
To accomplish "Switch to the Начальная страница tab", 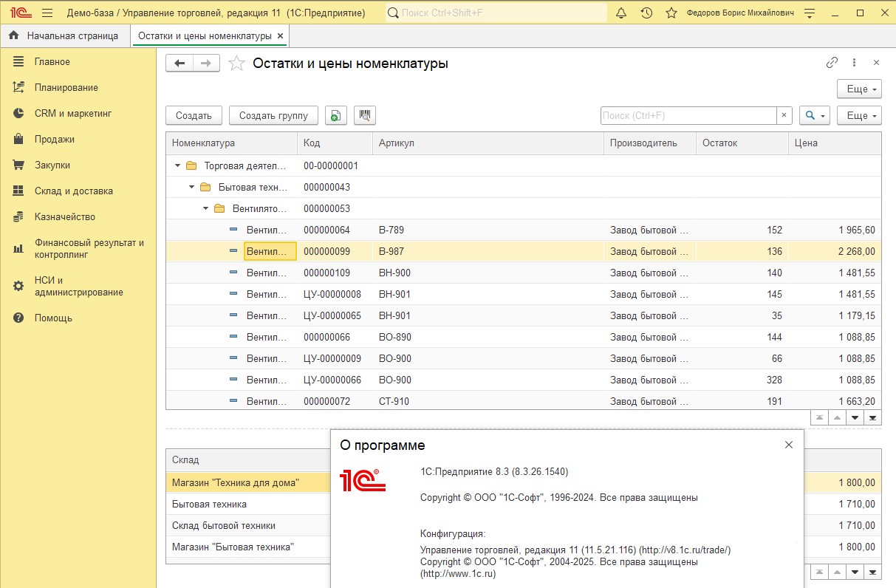I will 65,35.
